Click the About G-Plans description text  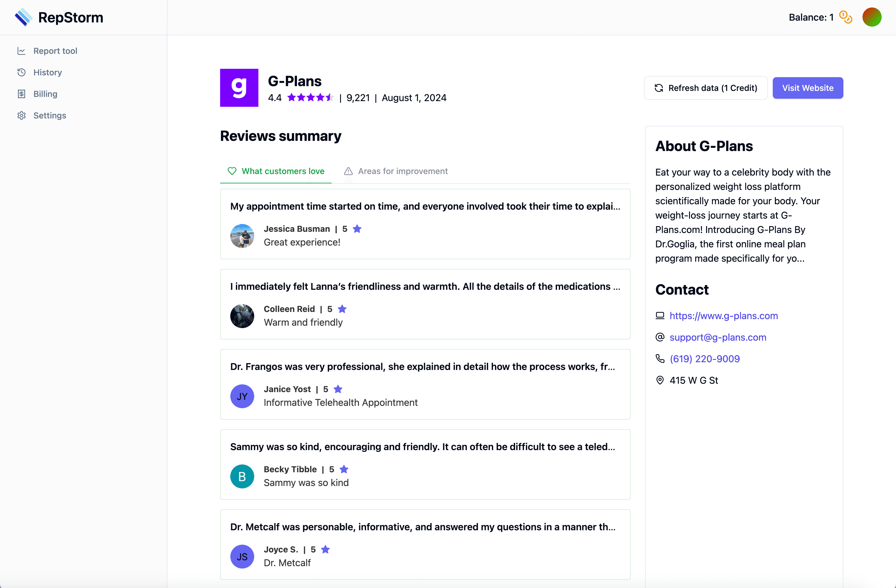(x=743, y=215)
